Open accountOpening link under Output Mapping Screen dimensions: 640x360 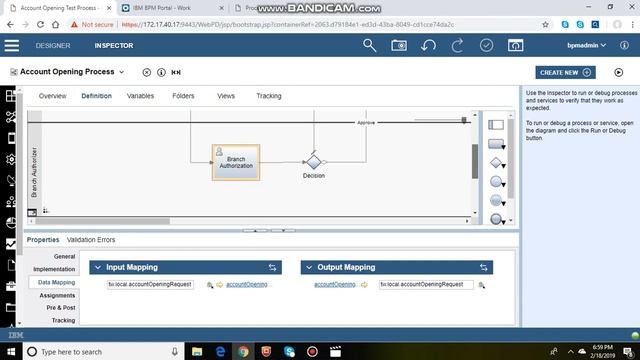[335, 284]
